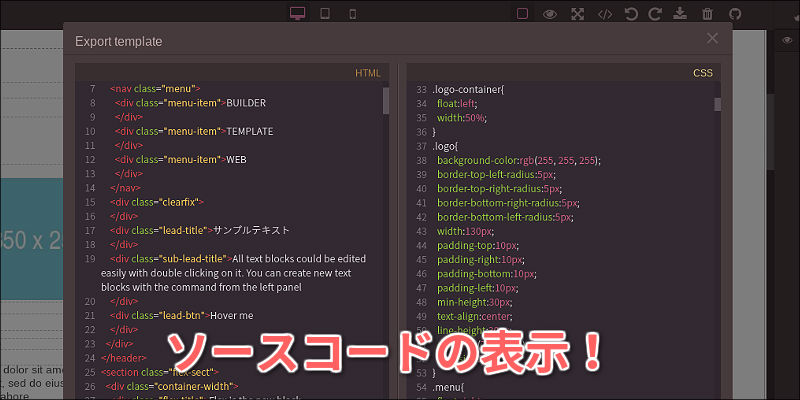Click the blue placeholder image on the canvas

point(31,239)
